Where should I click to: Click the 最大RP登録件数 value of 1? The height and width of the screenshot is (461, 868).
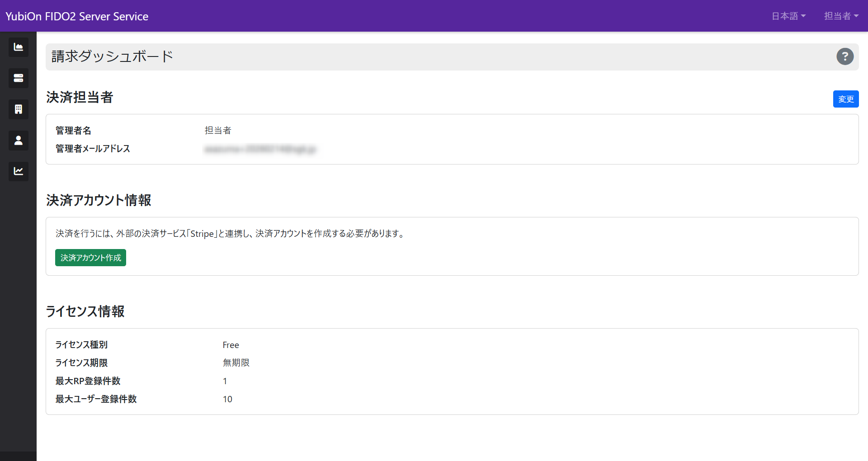pos(225,381)
